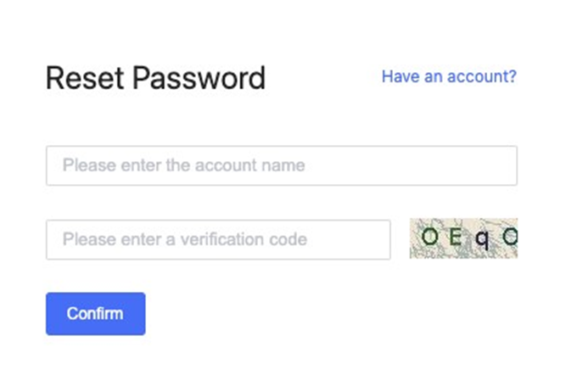577x392 pixels.
Task: Click into the verification code field
Action: coord(218,239)
